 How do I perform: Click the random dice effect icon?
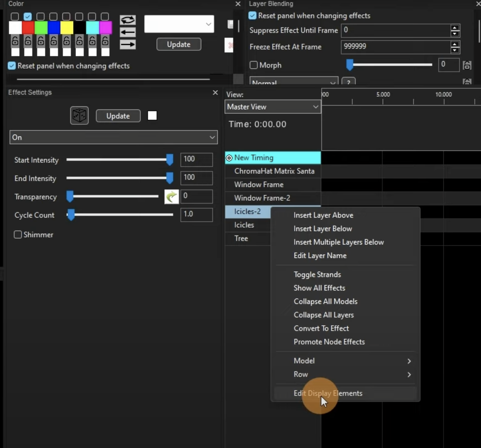coord(79,116)
